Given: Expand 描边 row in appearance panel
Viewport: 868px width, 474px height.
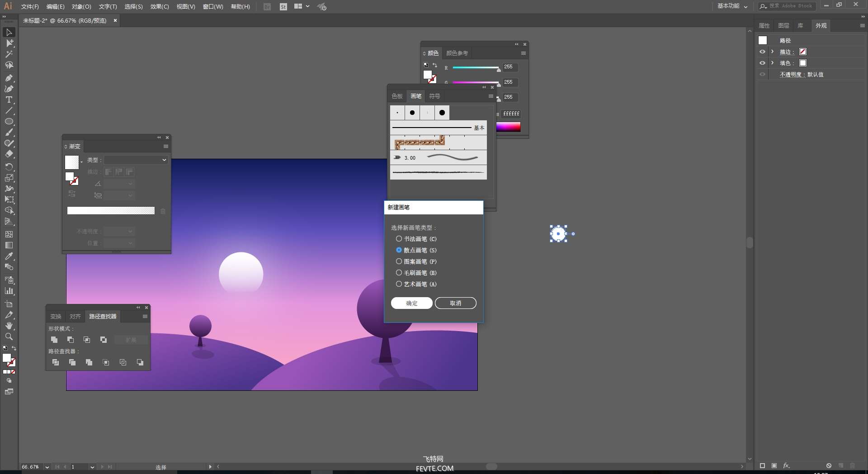Looking at the screenshot, I should click(x=773, y=52).
